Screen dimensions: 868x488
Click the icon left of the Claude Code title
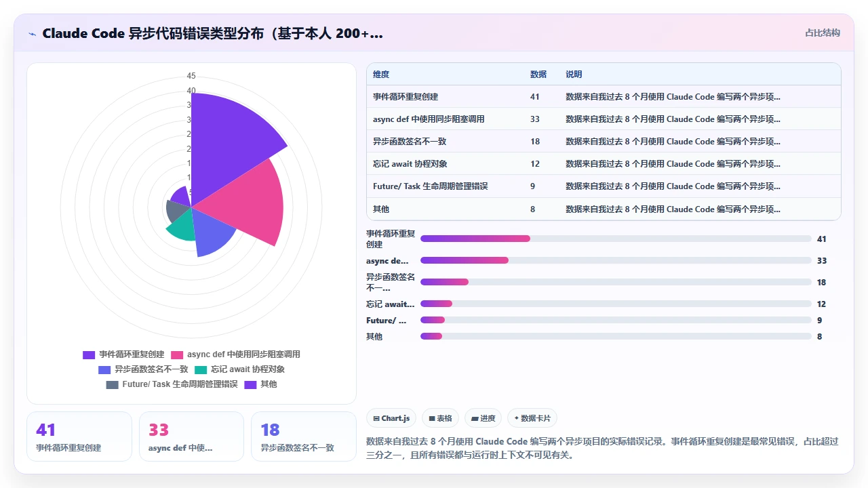coord(33,33)
